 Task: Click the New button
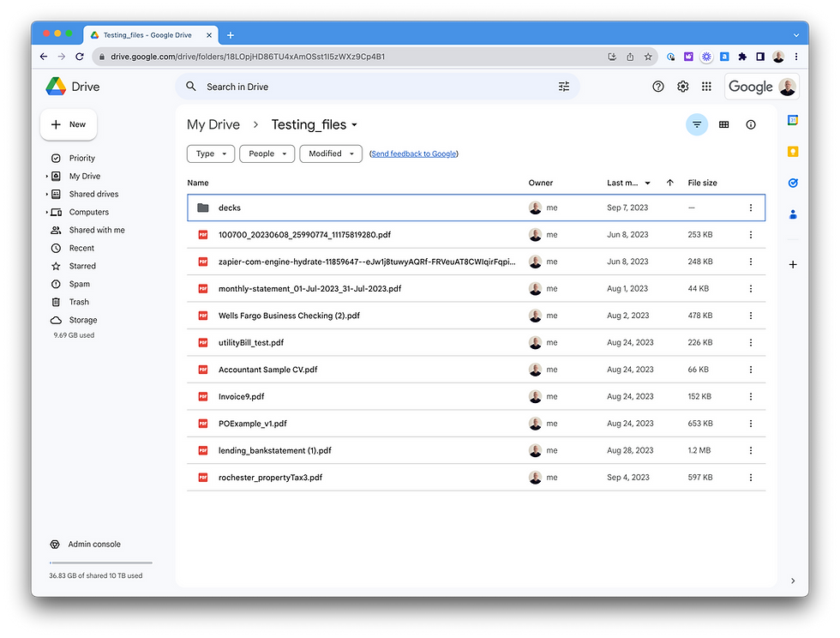(69, 124)
